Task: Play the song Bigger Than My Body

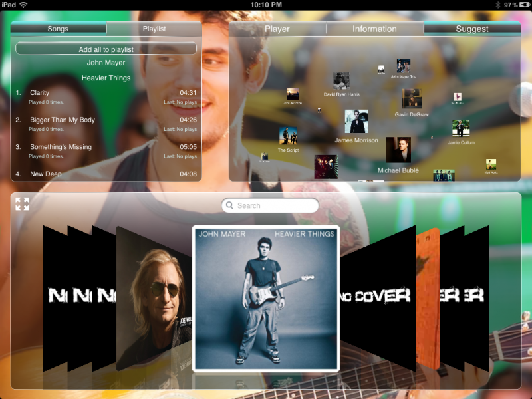Action: click(106, 124)
